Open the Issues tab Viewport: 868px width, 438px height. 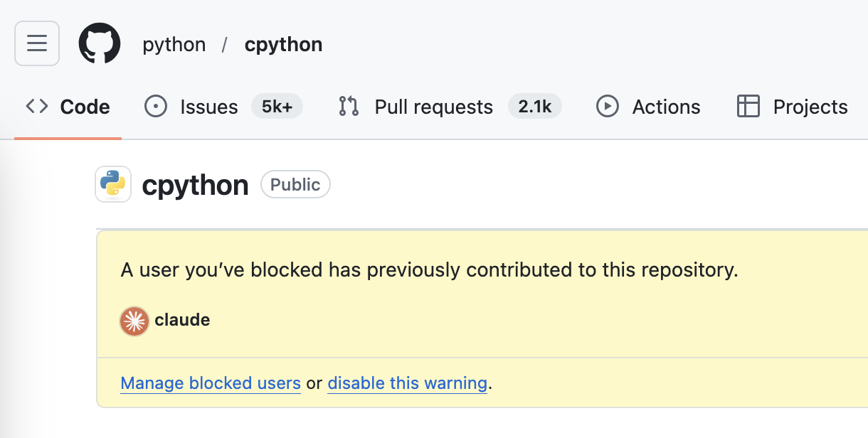pyautogui.click(x=208, y=106)
